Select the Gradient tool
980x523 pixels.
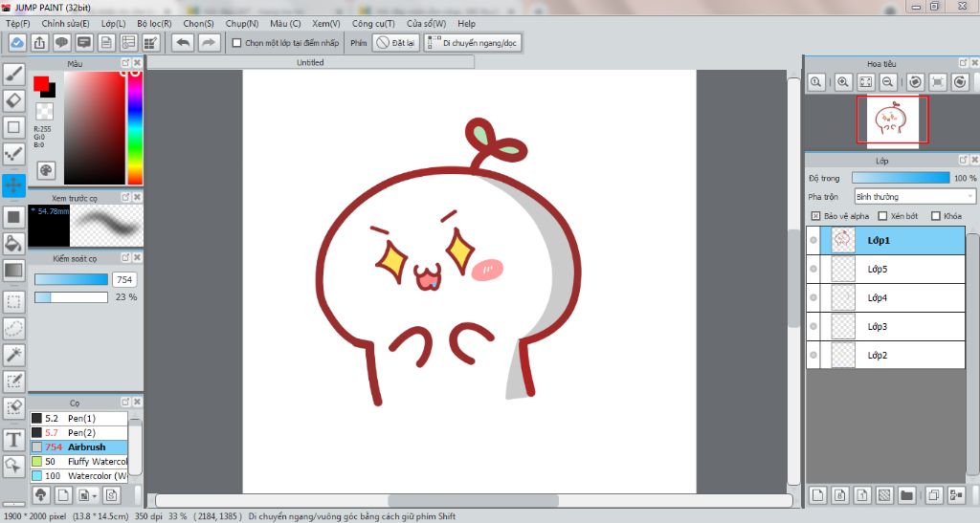[13, 271]
